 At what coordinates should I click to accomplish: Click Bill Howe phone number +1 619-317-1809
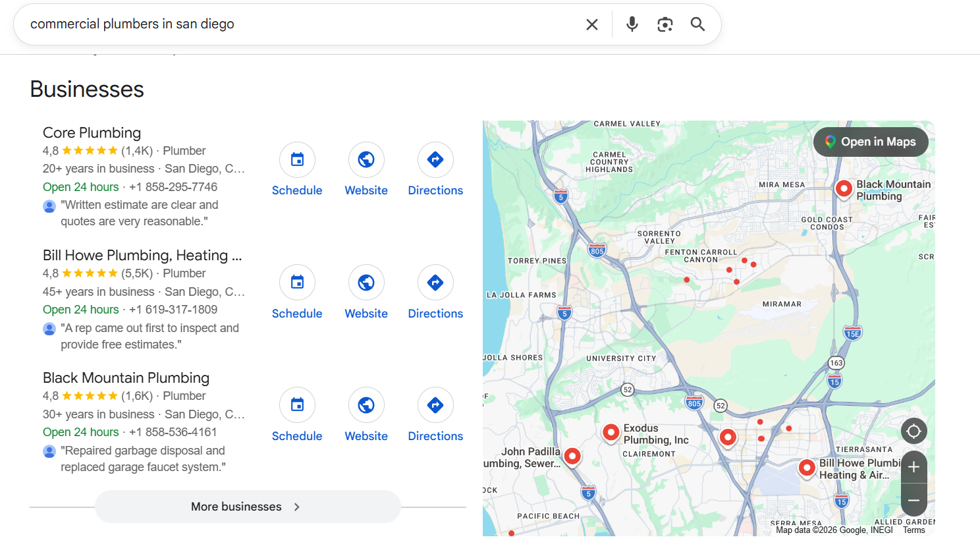[x=173, y=310]
